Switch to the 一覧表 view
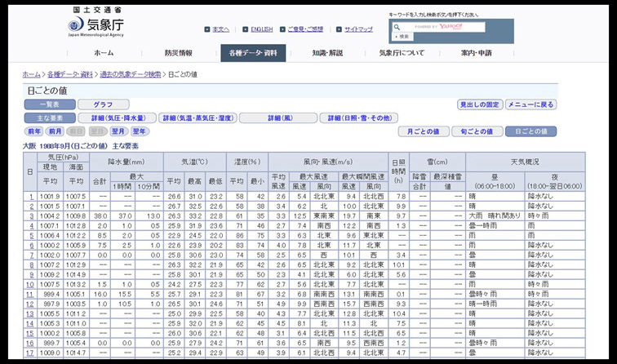The width and height of the screenshot is (617, 364). tap(50, 104)
